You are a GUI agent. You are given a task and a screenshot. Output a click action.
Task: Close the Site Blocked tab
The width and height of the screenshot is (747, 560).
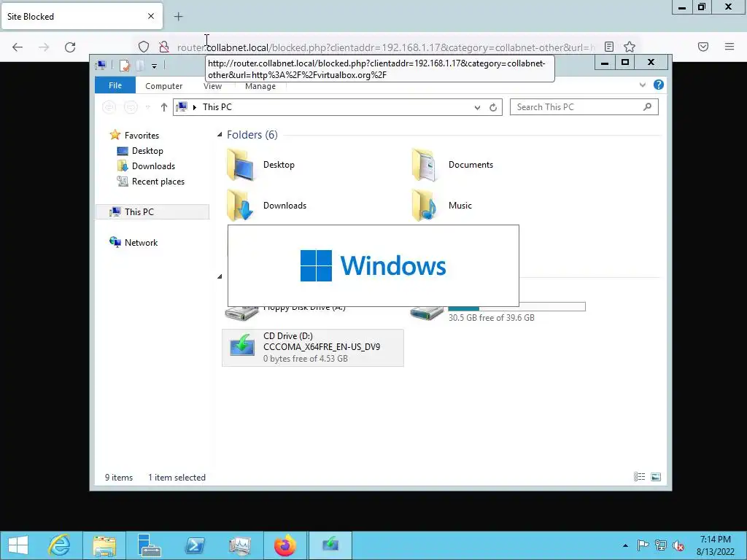tap(151, 16)
